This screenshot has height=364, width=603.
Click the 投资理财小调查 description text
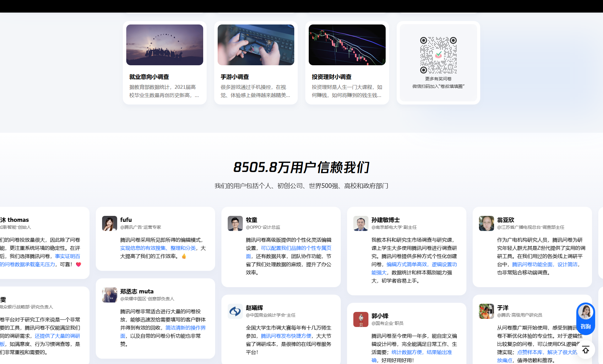coord(347,91)
